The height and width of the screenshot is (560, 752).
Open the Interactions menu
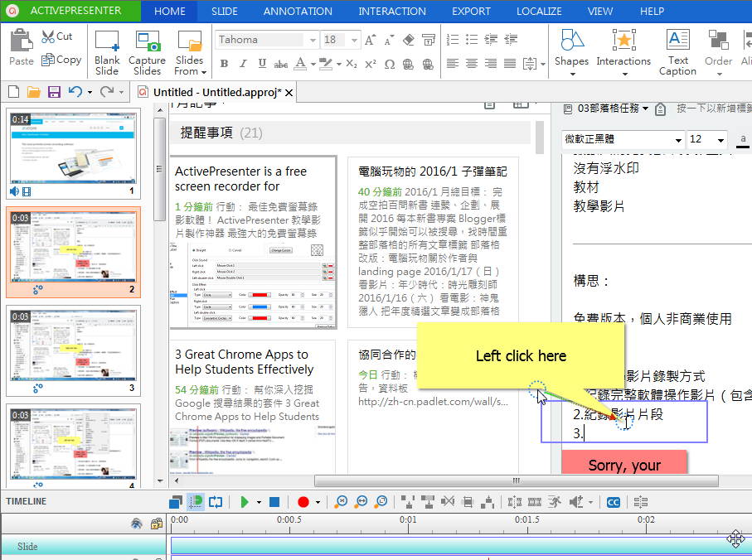[x=623, y=51]
